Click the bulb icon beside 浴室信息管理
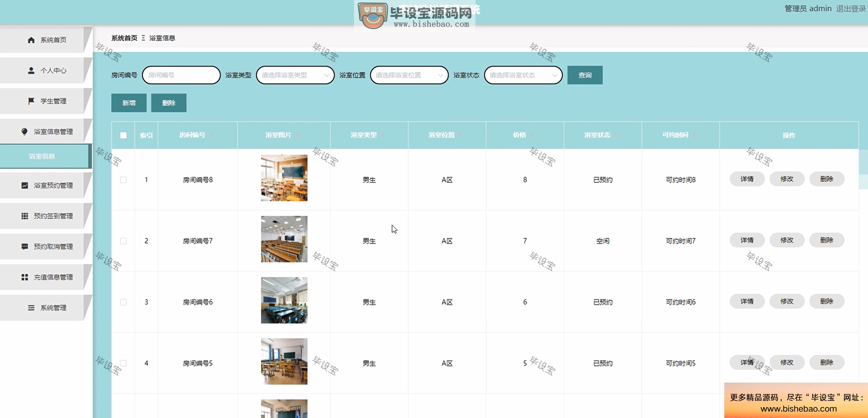Screen dimensions: 868x418 pyautogui.click(x=24, y=132)
